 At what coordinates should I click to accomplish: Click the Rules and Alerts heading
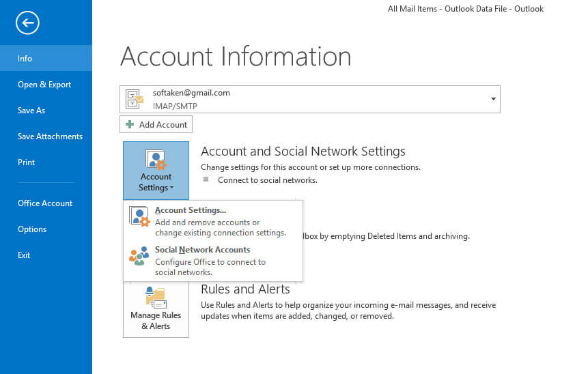(x=245, y=289)
